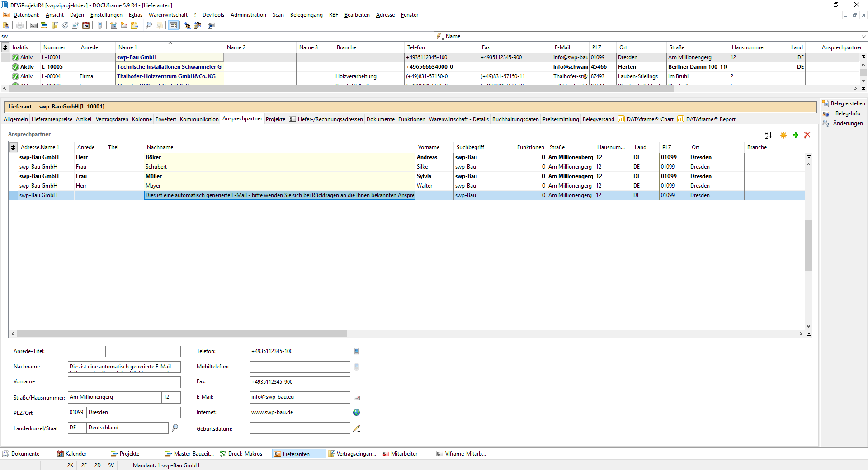The height and width of the screenshot is (470, 868).
Task: Click the magnifier next to Länderkürzel/Staat
Action: [175, 428]
